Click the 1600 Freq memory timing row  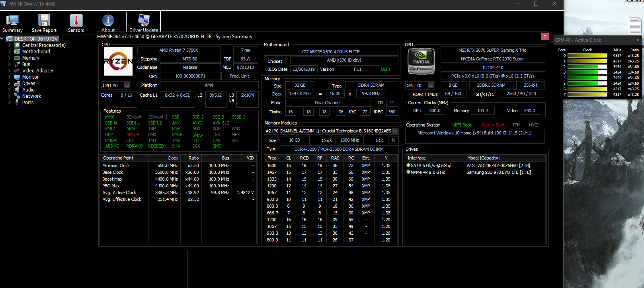click(x=331, y=165)
